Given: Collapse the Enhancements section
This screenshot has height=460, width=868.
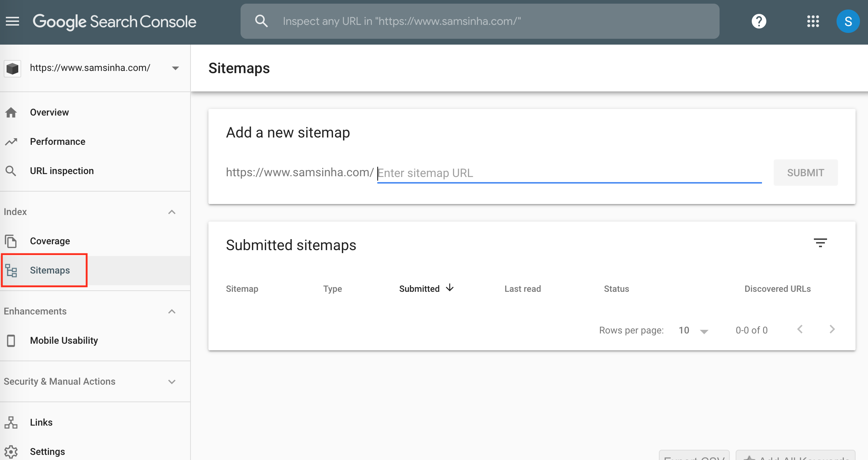Looking at the screenshot, I should (172, 312).
